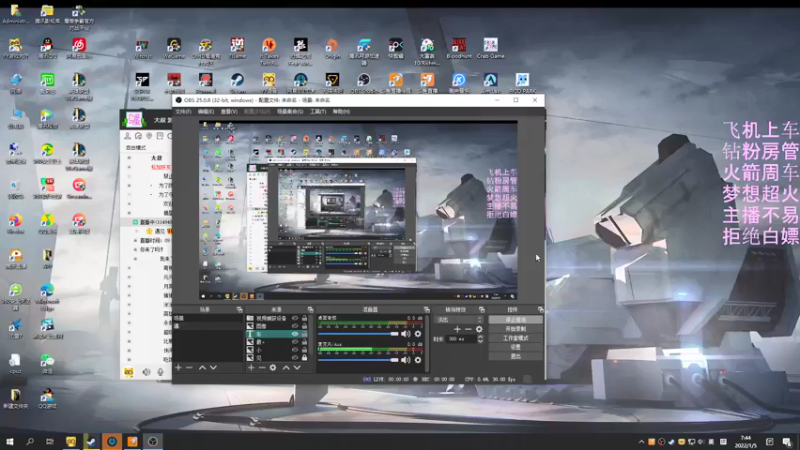Open the desktop audio (桌面音频) gear settings
Screen dimensions: 800x450
pos(418,334)
